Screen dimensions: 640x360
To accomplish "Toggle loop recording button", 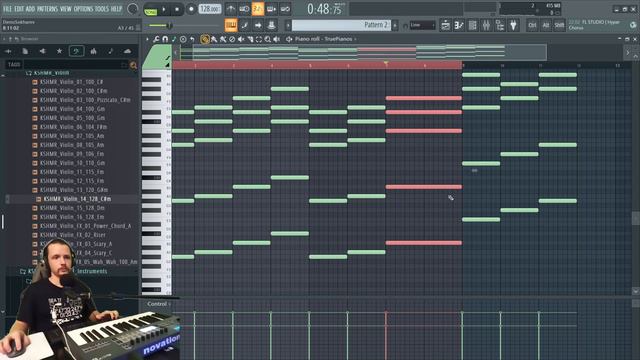I will point(285,9).
